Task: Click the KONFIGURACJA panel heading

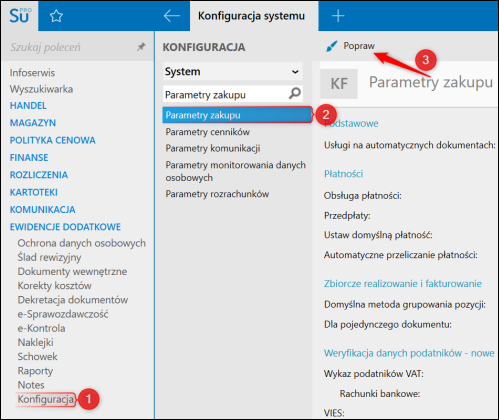Action: click(x=204, y=47)
